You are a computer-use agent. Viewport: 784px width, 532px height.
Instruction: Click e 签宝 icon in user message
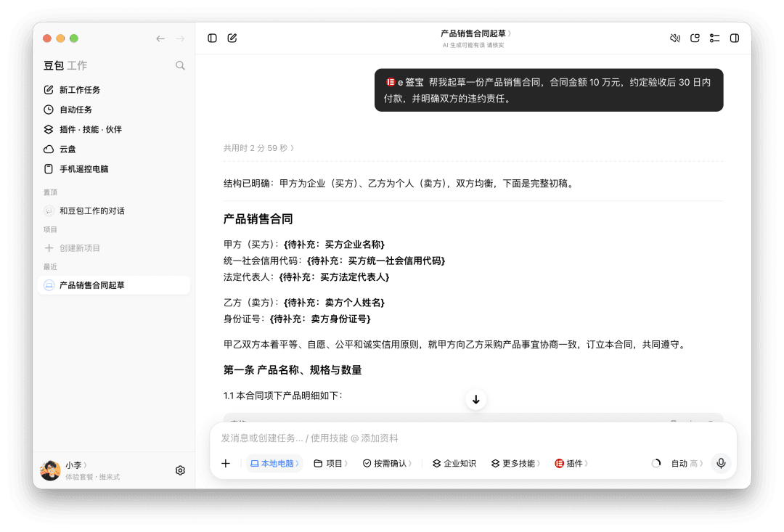(390, 82)
